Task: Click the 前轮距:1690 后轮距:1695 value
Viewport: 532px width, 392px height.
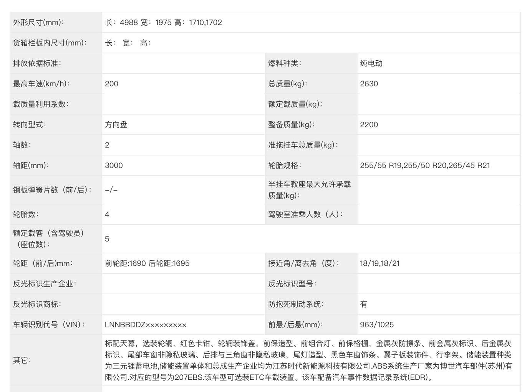Action: pyautogui.click(x=147, y=263)
